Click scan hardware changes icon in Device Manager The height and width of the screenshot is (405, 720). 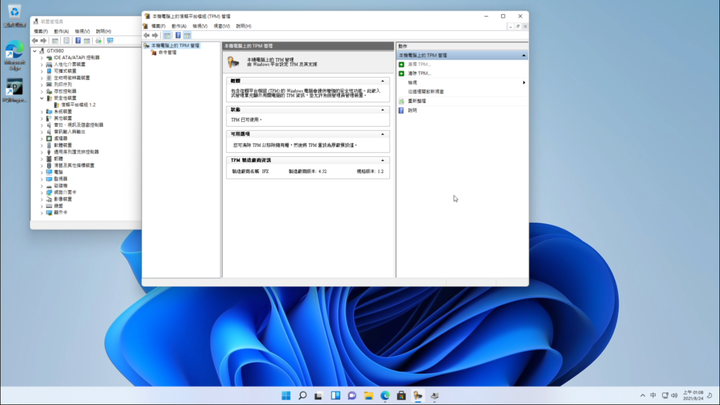(98, 41)
